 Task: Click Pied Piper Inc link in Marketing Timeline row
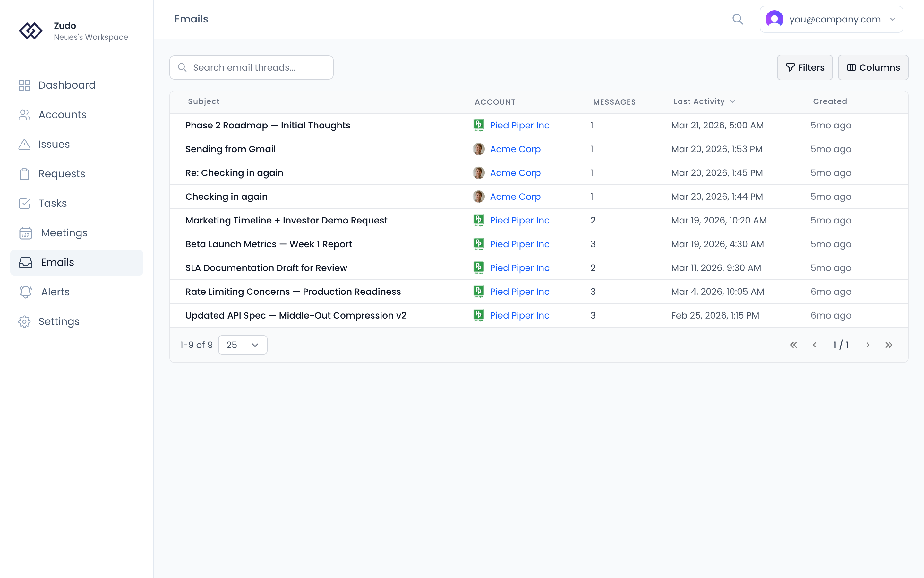pyautogui.click(x=519, y=220)
